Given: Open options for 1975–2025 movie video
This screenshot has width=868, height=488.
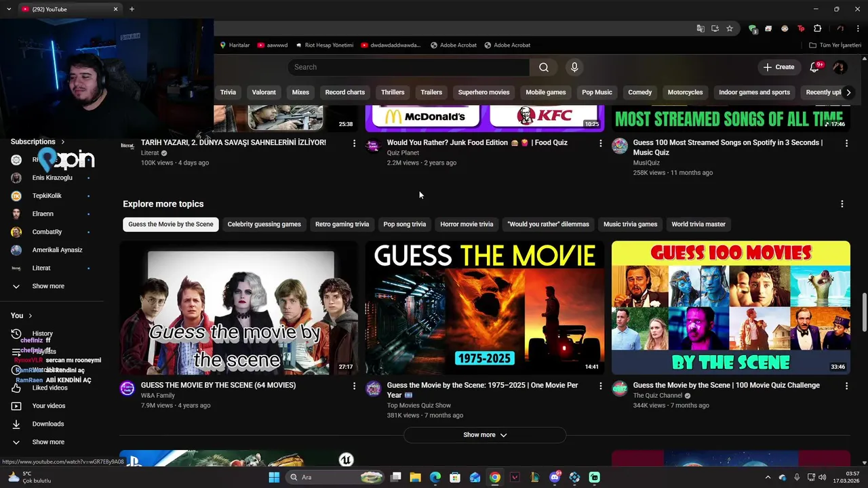Looking at the screenshot, I should pyautogui.click(x=600, y=386).
